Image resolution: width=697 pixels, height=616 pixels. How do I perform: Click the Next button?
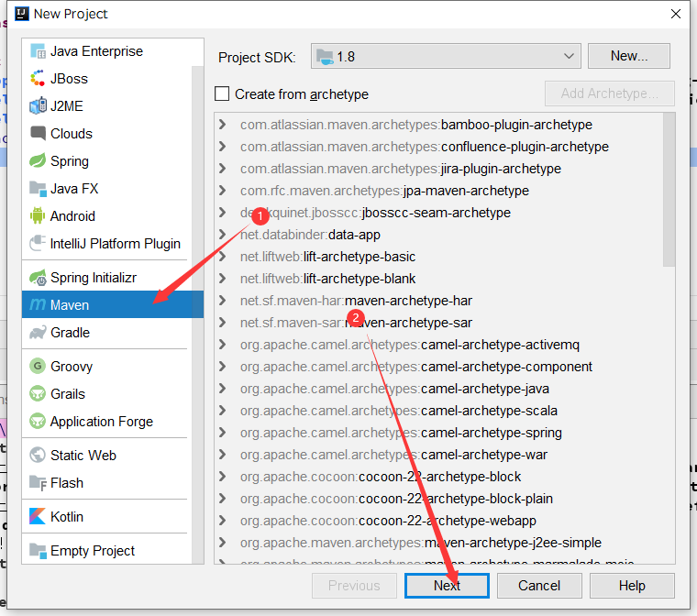pos(447,586)
